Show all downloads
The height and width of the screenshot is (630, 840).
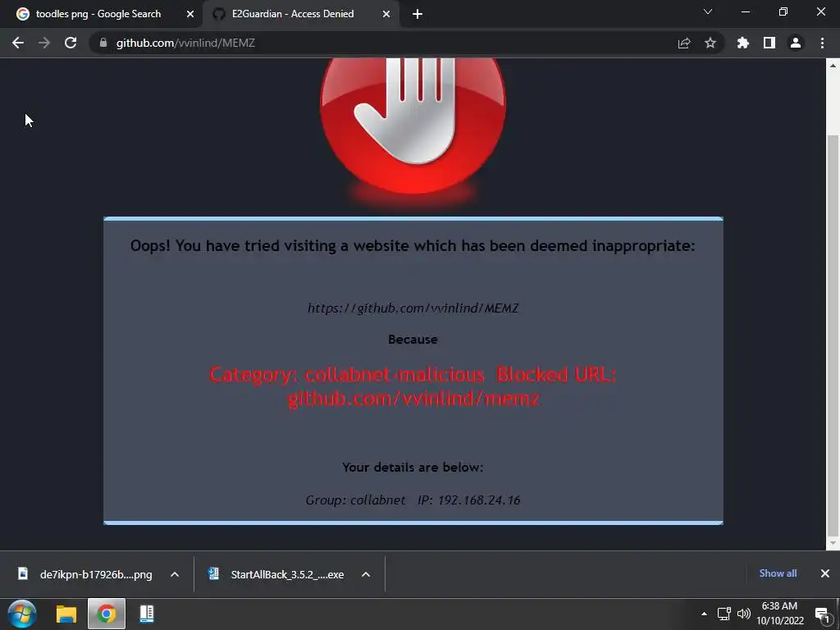pyautogui.click(x=778, y=573)
